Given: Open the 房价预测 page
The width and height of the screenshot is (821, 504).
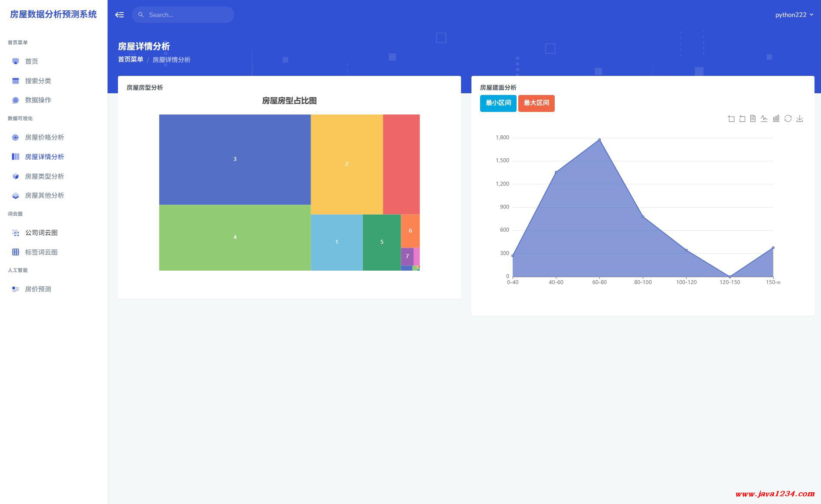Looking at the screenshot, I should click(38, 289).
